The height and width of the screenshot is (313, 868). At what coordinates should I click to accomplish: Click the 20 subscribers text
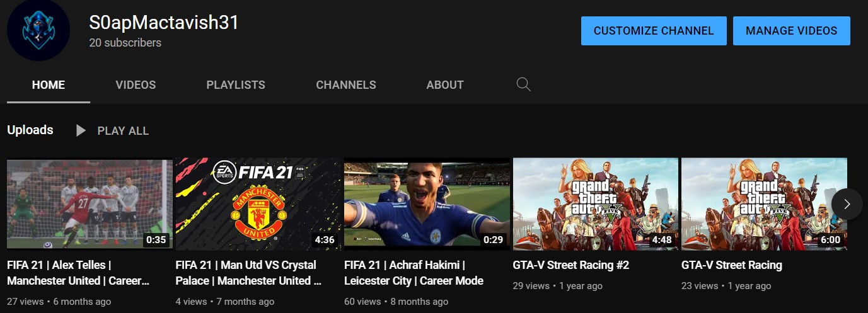[x=125, y=43]
